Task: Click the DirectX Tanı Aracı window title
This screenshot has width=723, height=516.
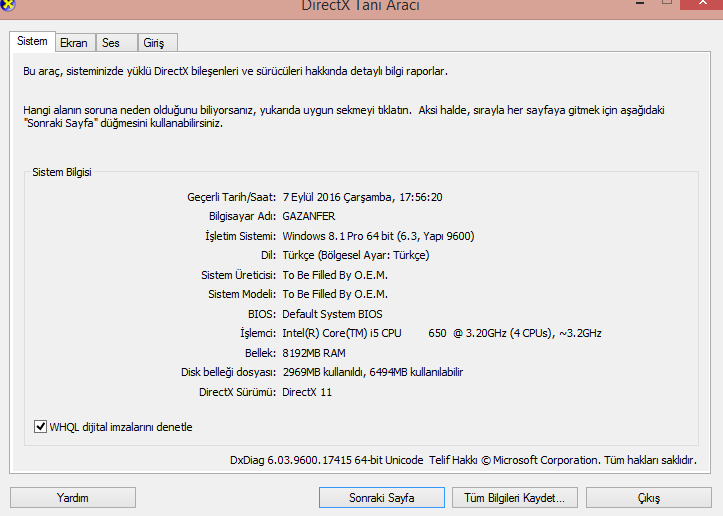Action: pos(361,5)
